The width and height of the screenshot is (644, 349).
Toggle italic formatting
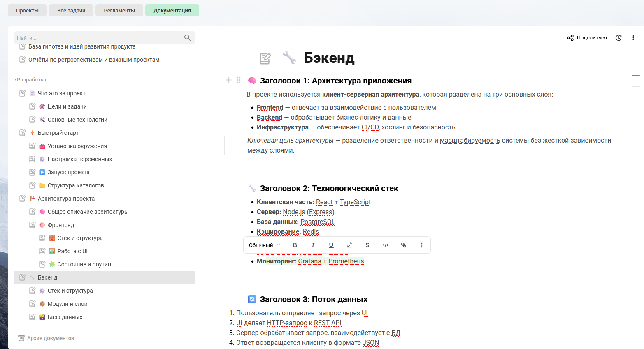[x=313, y=245]
